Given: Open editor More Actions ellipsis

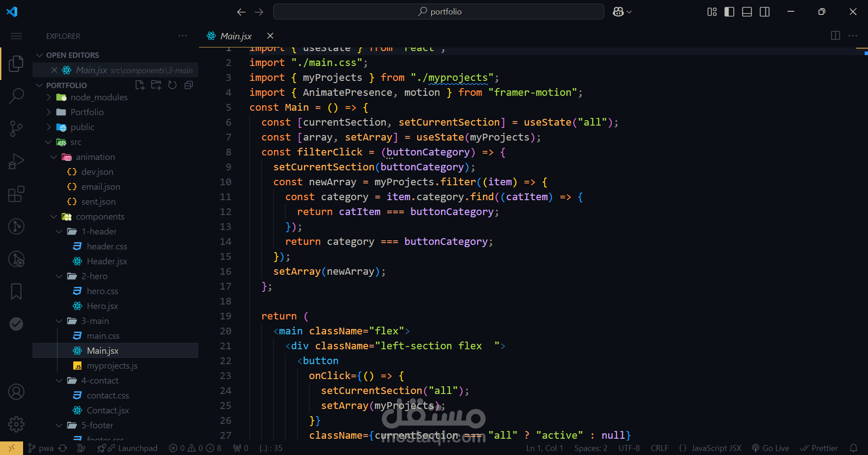Looking at the screenshot, I should click(853, 36).
